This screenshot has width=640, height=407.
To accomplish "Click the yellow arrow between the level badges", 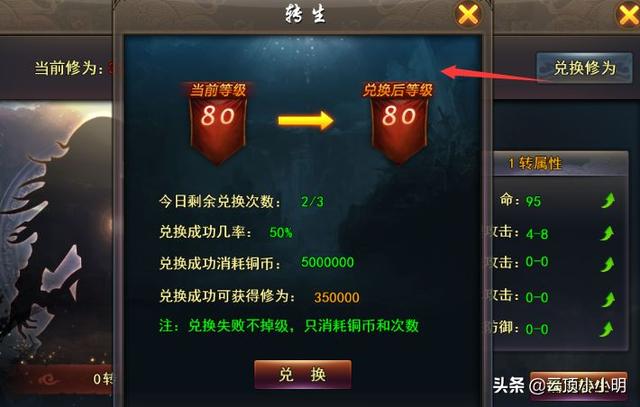I will pyautogui.click(x=306, y=120).
